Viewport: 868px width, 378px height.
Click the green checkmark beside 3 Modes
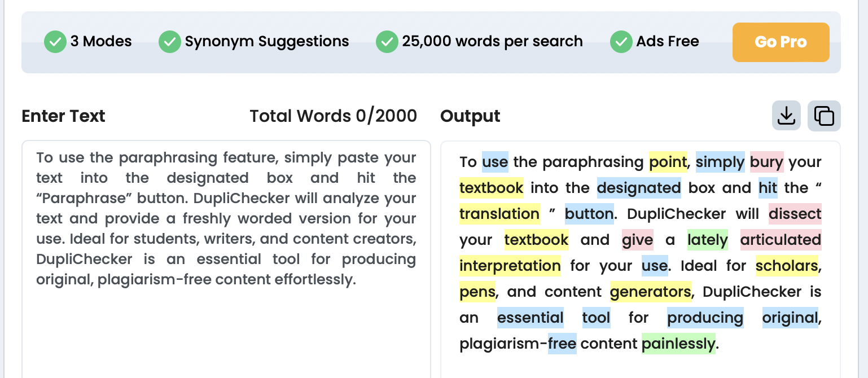55,42
